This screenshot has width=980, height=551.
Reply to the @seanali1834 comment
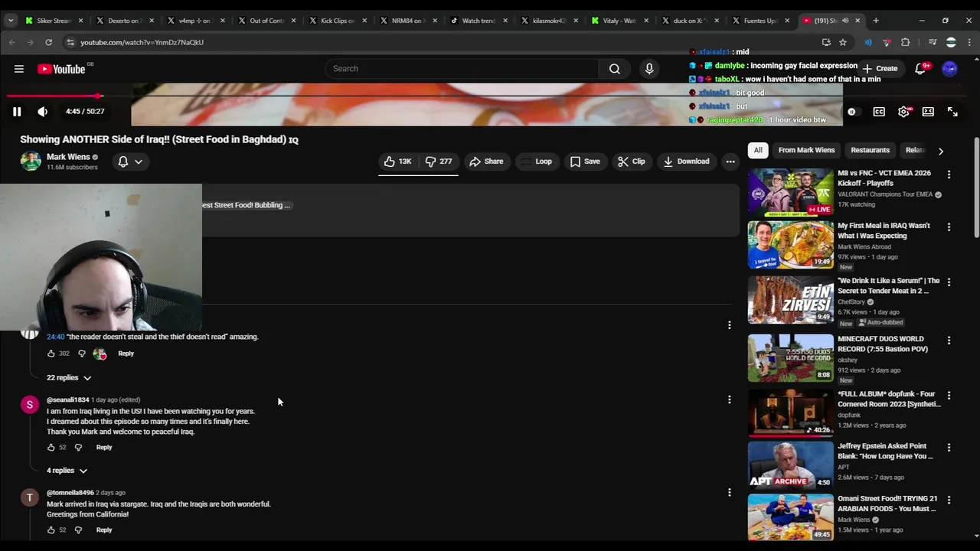click(104, 447)
